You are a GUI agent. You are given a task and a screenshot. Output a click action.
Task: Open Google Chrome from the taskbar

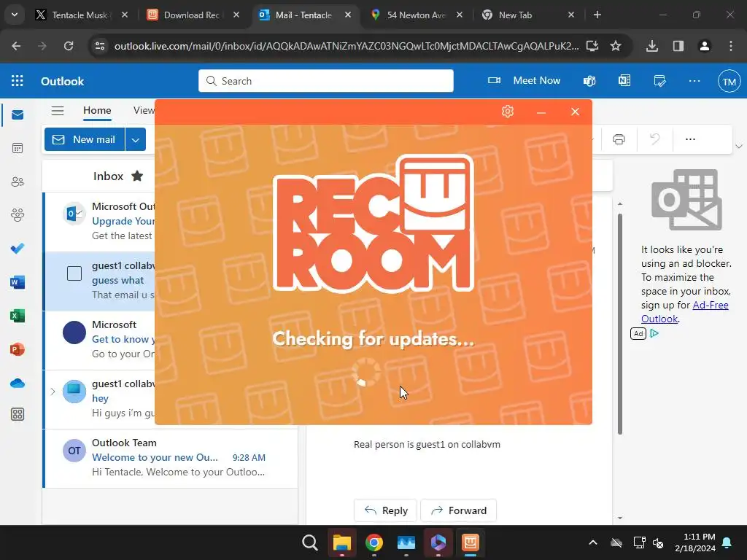click(374, 542)
